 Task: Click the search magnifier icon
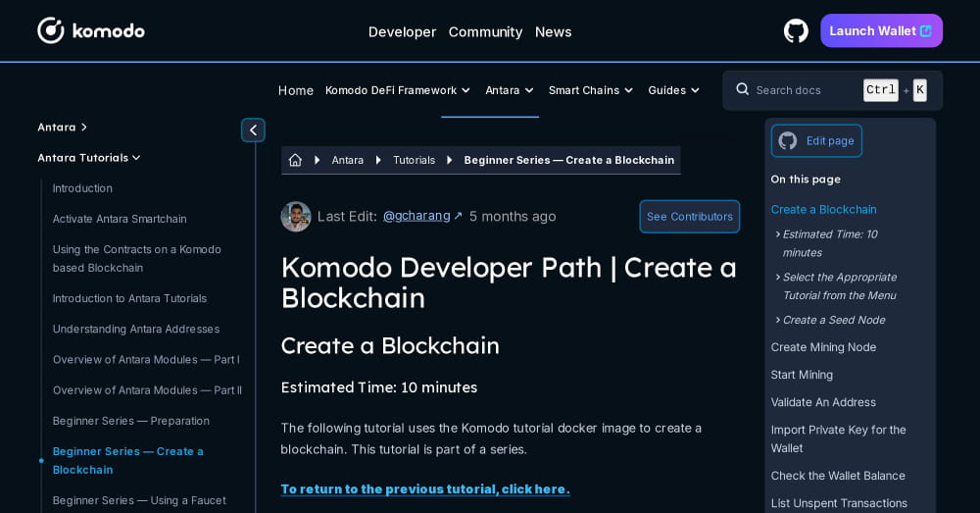(x=743, y=89)
